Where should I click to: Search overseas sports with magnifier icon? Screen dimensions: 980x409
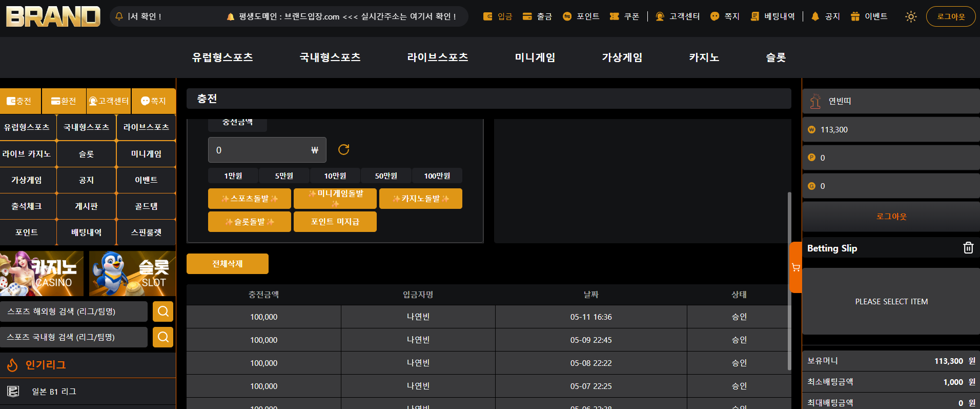click(163, 311)
